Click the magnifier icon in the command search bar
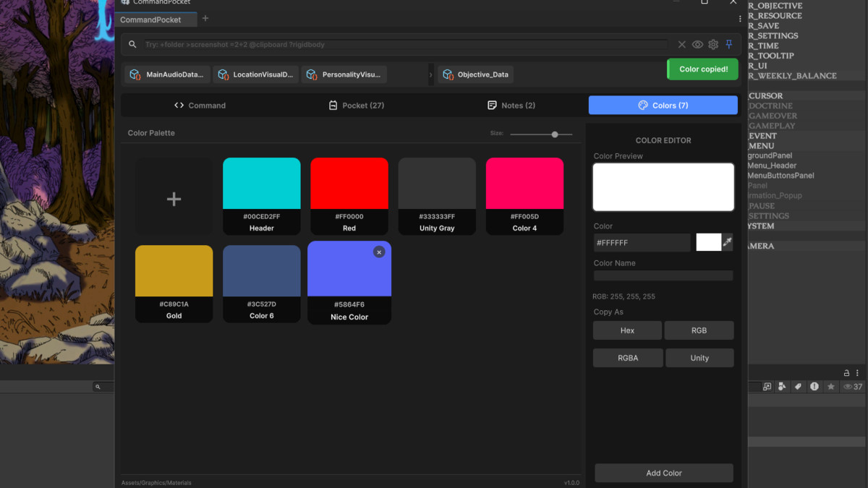Image resolution: width=868 pixels, height=488 pixels. point(132,44)
